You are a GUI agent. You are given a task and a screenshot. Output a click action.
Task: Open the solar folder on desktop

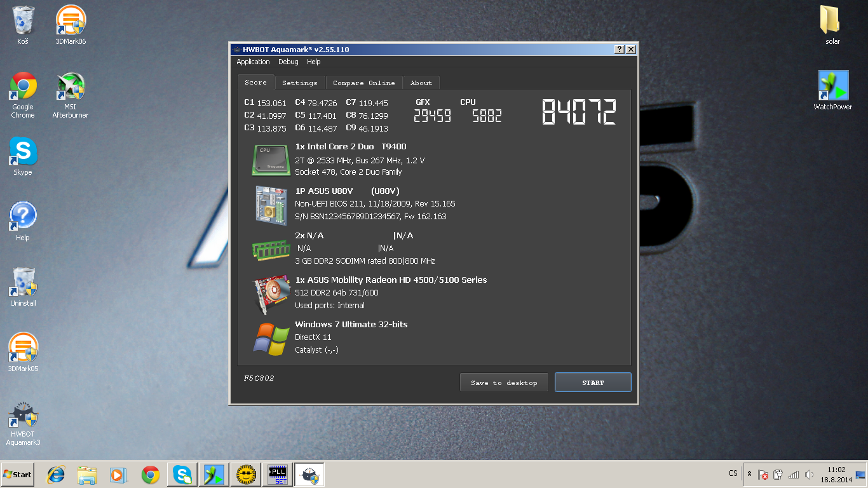pyautogui.click(x=832, y=25)
